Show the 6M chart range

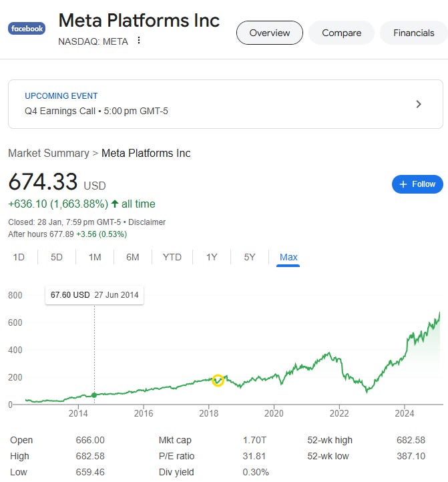tap(133, 257)
